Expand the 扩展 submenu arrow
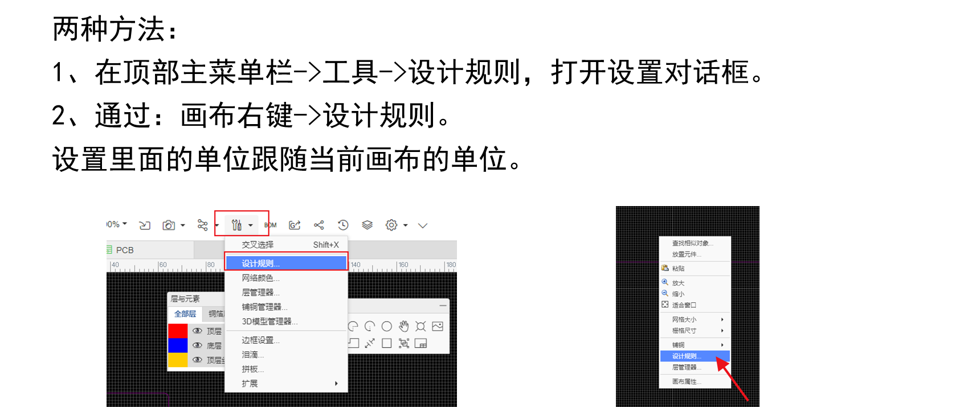The width and height of the screenshot is (980, 407). pyautogui.click(x=336, y=384)
